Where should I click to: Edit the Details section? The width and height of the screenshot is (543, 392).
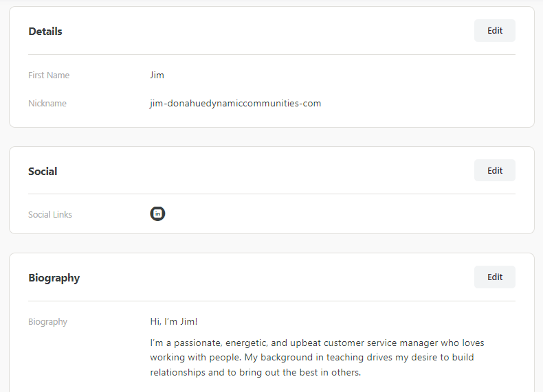tap(494, 30)
